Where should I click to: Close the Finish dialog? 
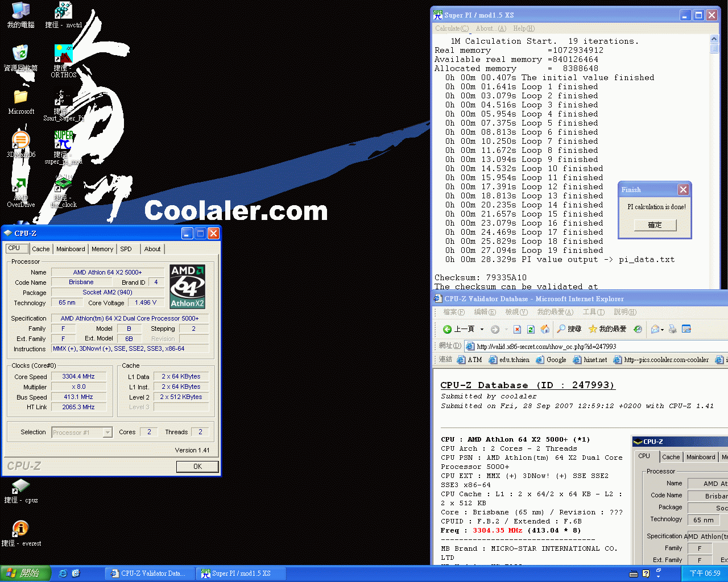tap(683, 189)
